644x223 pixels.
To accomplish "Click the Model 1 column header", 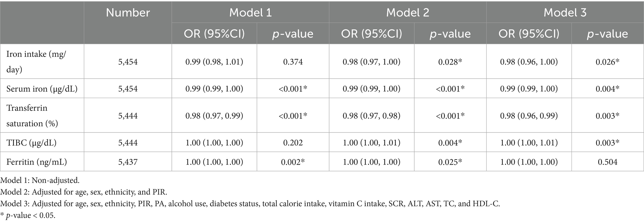I will tap(250, 12).
